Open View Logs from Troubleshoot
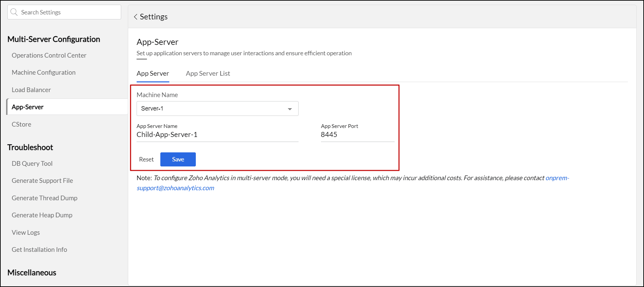 tap(26, 232)
